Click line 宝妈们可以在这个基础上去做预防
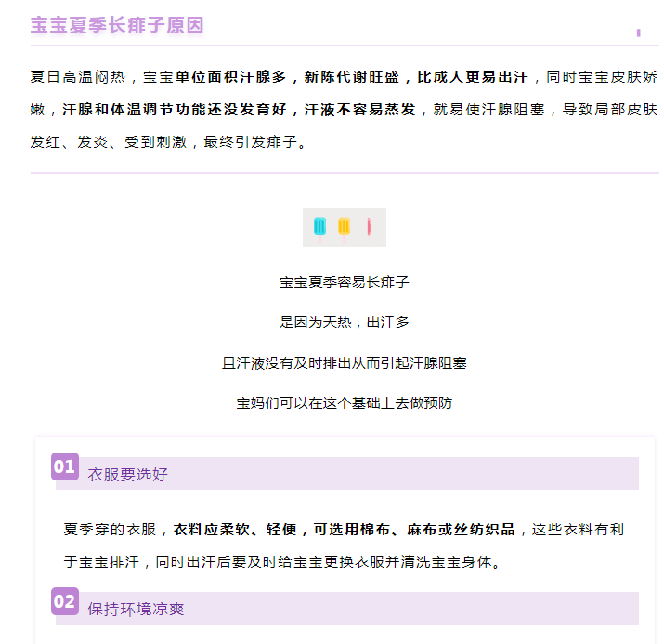This screenshot has width=664, height=644. coord(345,403)
